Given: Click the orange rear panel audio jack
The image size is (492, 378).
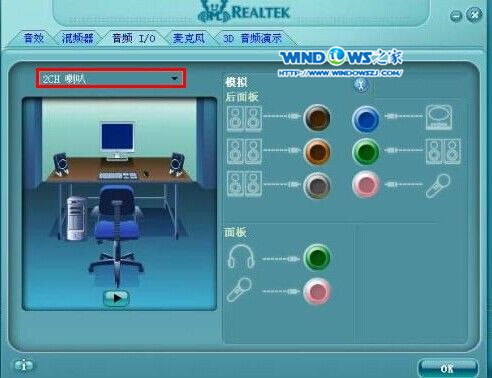Looking at the screenshot, I should 317,152.
